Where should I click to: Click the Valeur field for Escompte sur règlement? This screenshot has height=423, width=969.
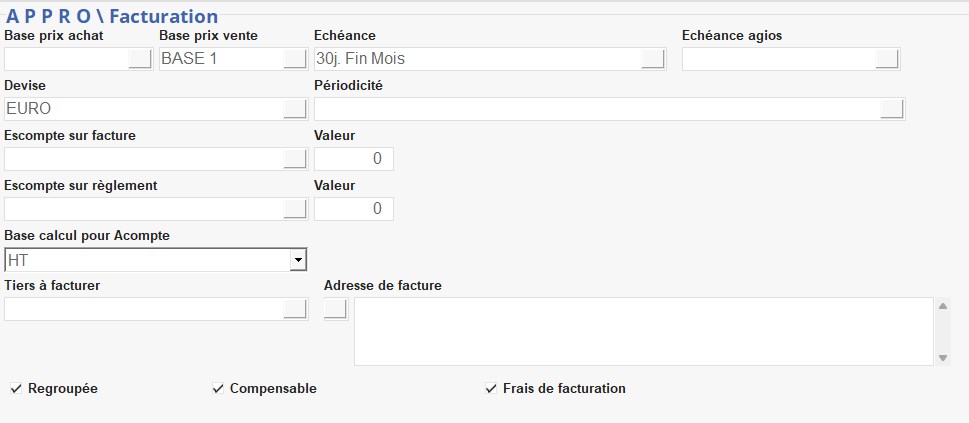coord(353,209)
